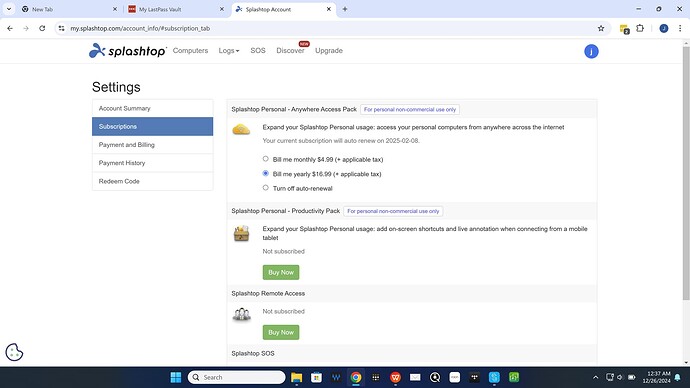Click the yellow extension icon in toolbar
690x388 pixels.
[624, 29]
